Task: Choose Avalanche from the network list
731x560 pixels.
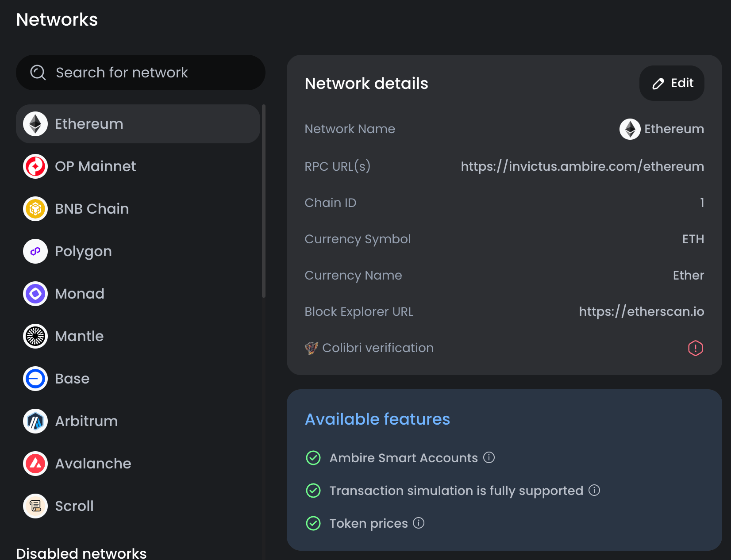Action: tap(138, 464)
